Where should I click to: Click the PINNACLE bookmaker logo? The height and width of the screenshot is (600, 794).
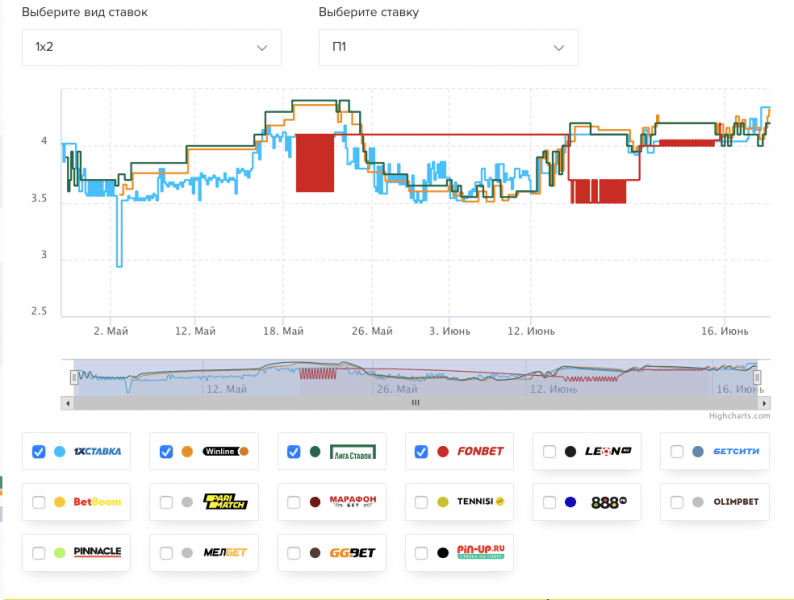tap(98, 552)
